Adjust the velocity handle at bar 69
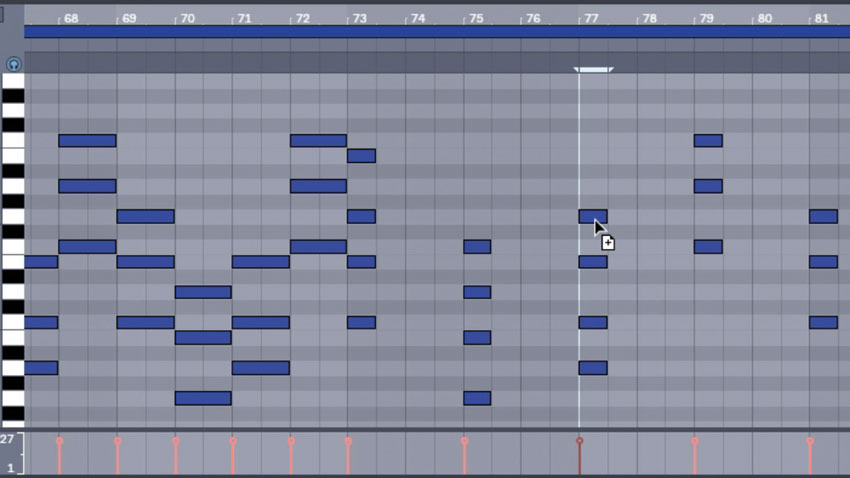 coord(118,441)
